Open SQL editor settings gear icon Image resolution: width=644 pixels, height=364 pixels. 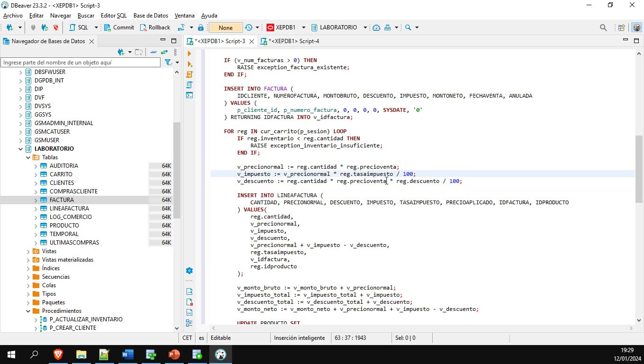click(x=189, y=270)
